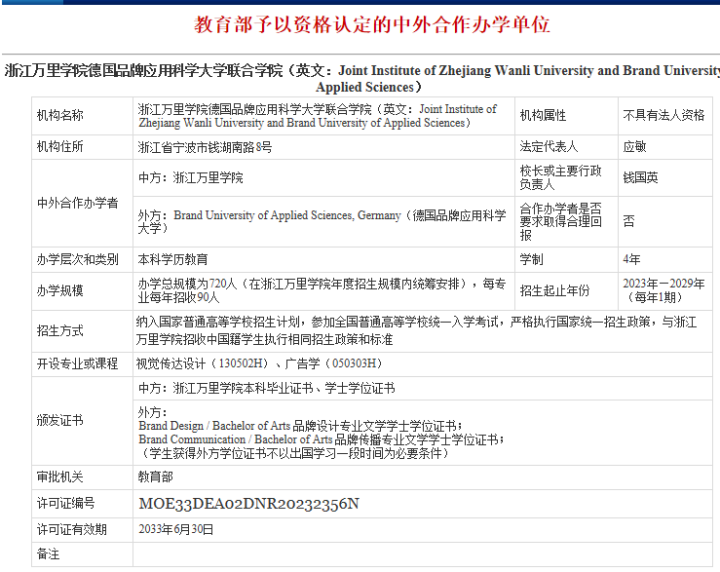Click the 校长或主要行政负责人 label
The height and width of the screenshot is (572, 720).
click(x=560, y=178)
